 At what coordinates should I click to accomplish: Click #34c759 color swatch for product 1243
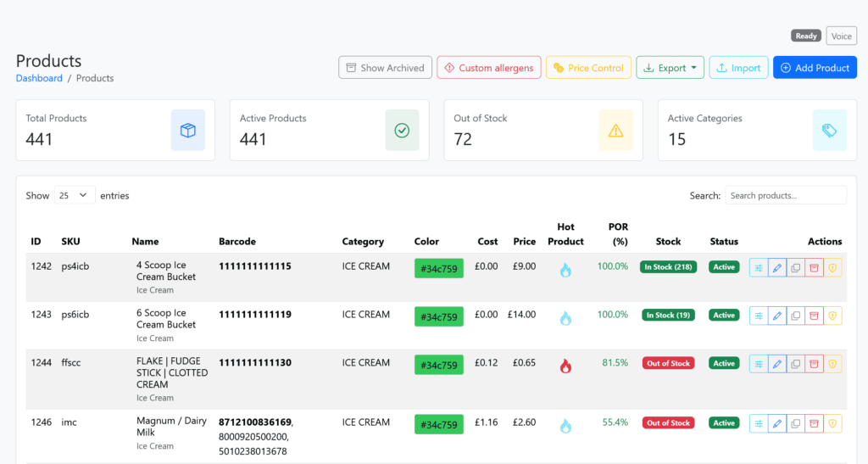click(x=439, y=316)
